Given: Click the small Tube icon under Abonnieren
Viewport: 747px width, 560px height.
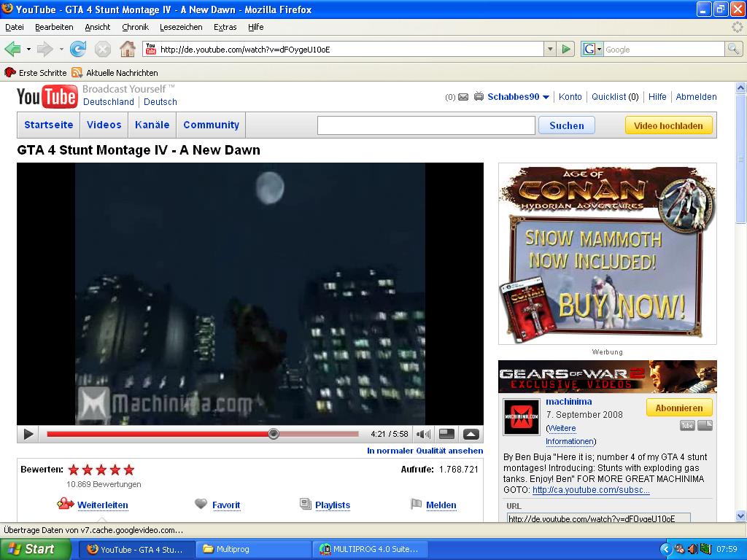Looking at the screenshot, I should (x=687, y=425).
